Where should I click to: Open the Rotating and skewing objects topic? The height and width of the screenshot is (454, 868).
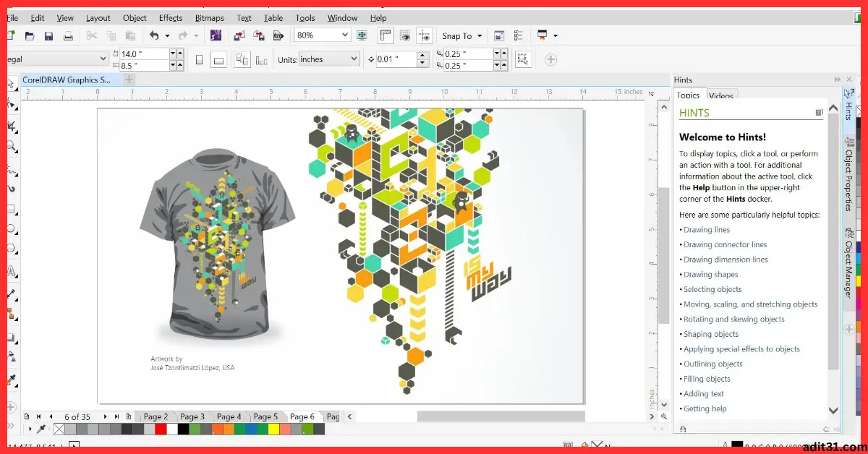pyautogui.click(x=734, y=320)
